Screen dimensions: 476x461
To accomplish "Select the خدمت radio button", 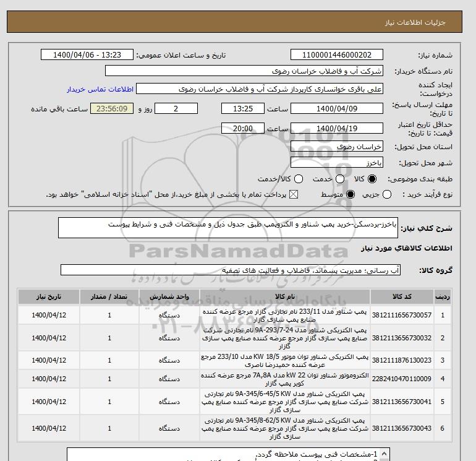I will [340, 179].
